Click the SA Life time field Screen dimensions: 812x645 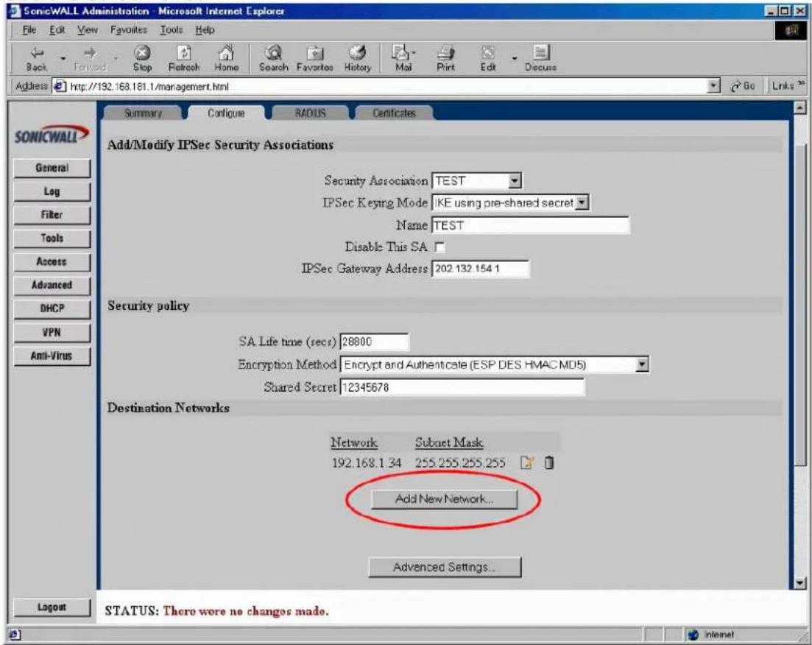point(374,342)
